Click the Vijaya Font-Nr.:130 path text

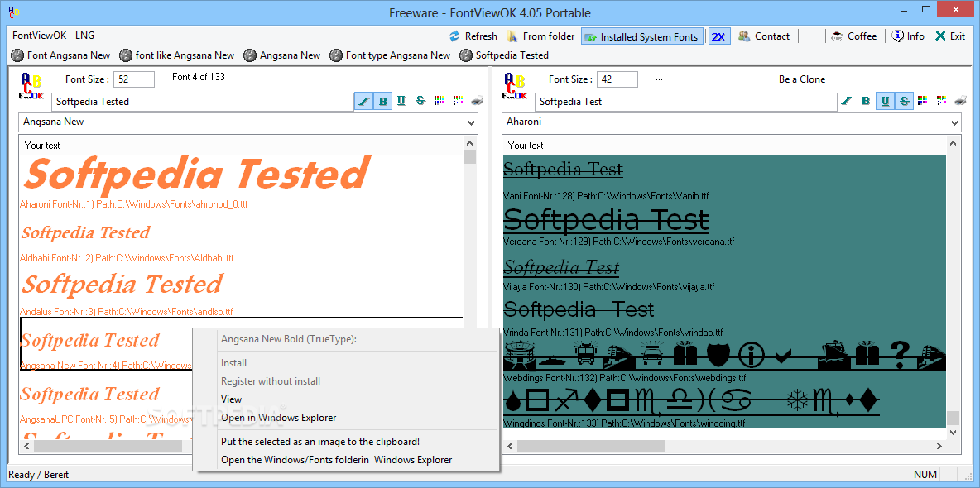click(x=608, y=288)
